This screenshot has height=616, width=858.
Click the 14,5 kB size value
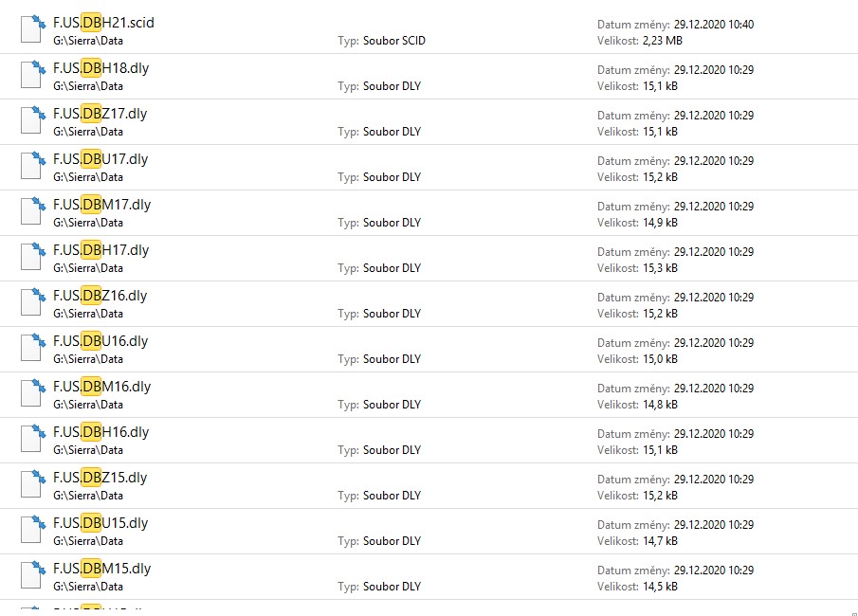(x=661, y=587)
